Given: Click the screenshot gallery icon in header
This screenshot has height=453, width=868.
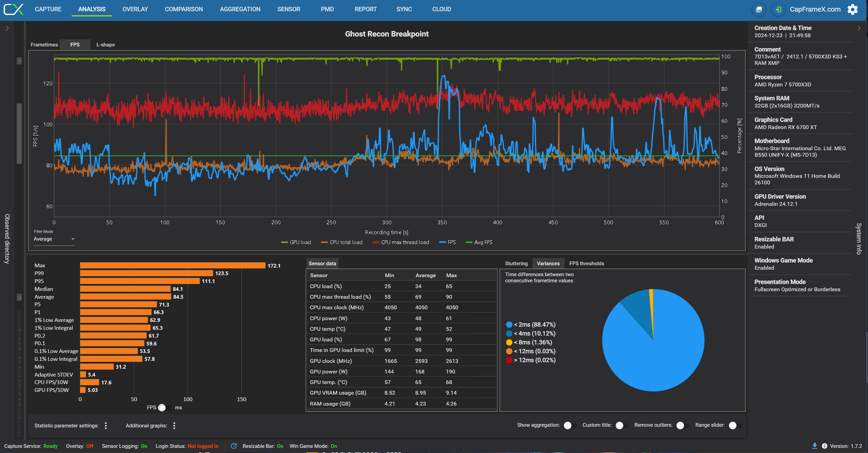Looking at the screenshot, I should pos(759,9).
